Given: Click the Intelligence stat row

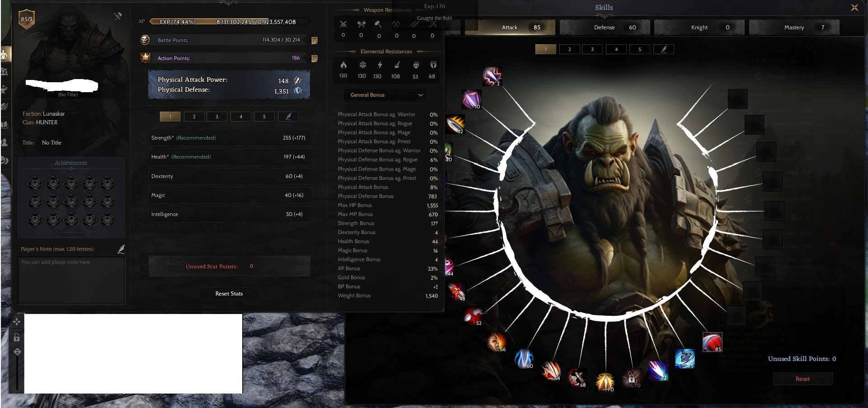Looking at the screenshot, I should [229, 214].
